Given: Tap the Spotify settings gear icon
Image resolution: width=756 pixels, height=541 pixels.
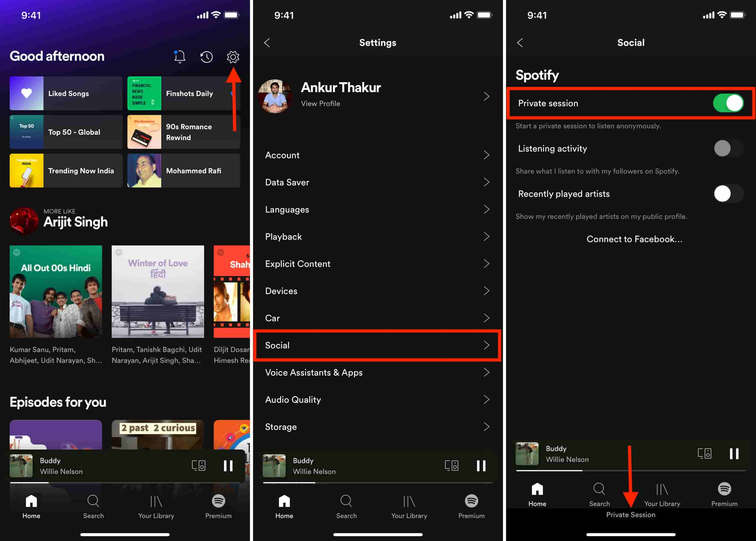Looking at the screenshot, I should 233,56.
